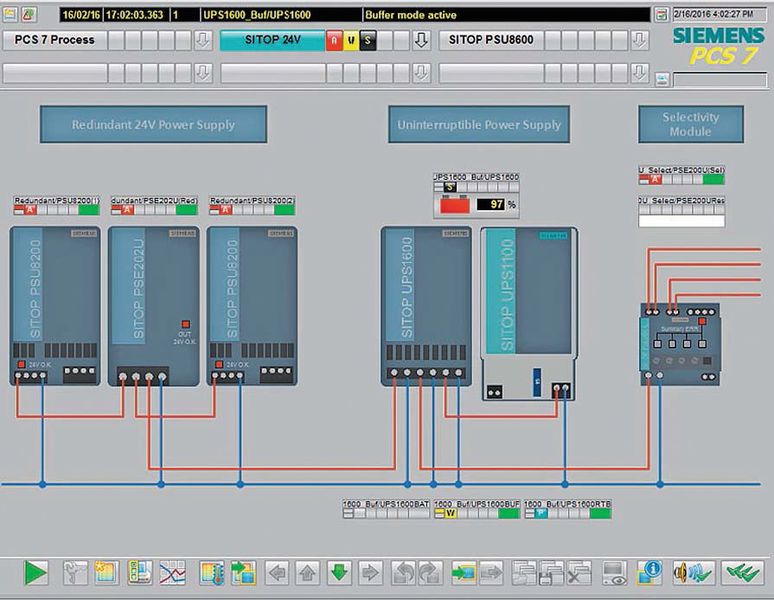Click the red A alarm indicator on SITOP 24V
Image resolution: width=774 pixels, height=600 pixels.
[334, 40]
